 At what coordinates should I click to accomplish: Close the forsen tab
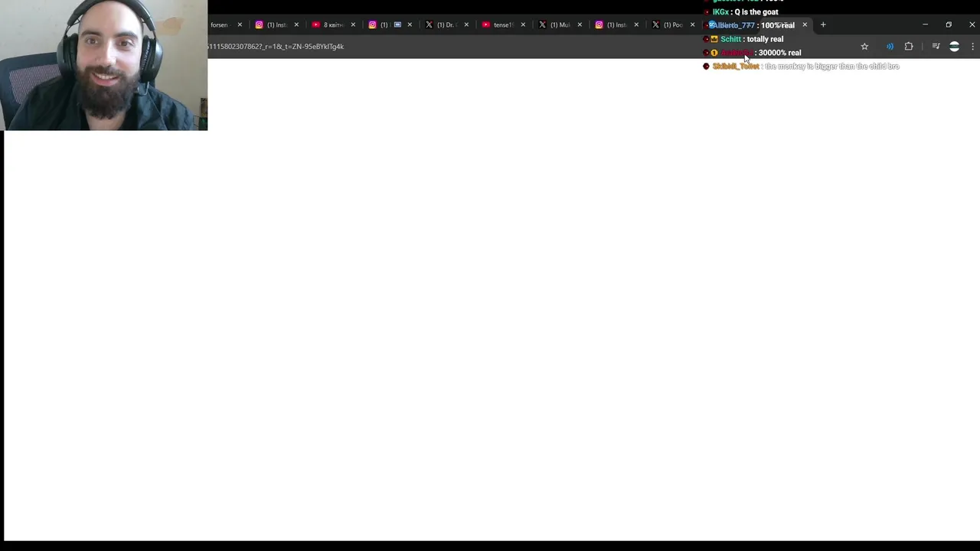pos(240,24)
